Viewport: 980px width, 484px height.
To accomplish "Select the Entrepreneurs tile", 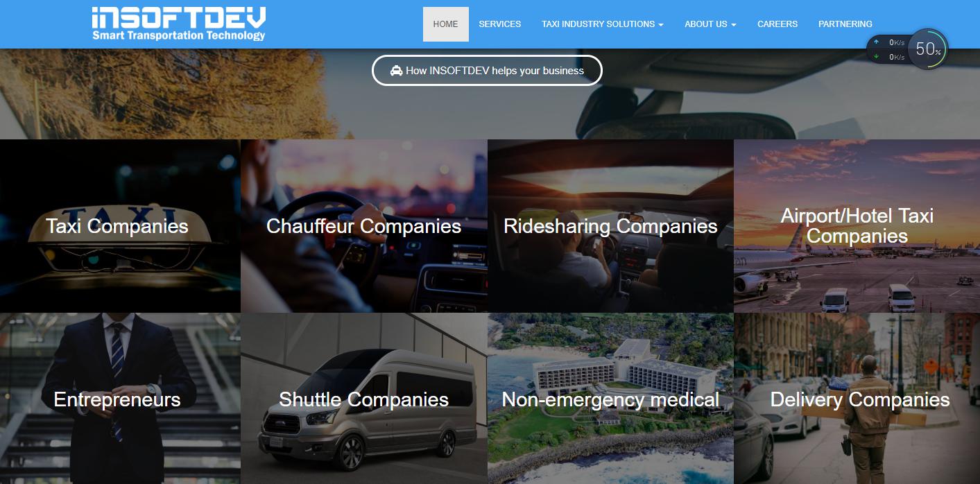I will [x=120, y=399].
